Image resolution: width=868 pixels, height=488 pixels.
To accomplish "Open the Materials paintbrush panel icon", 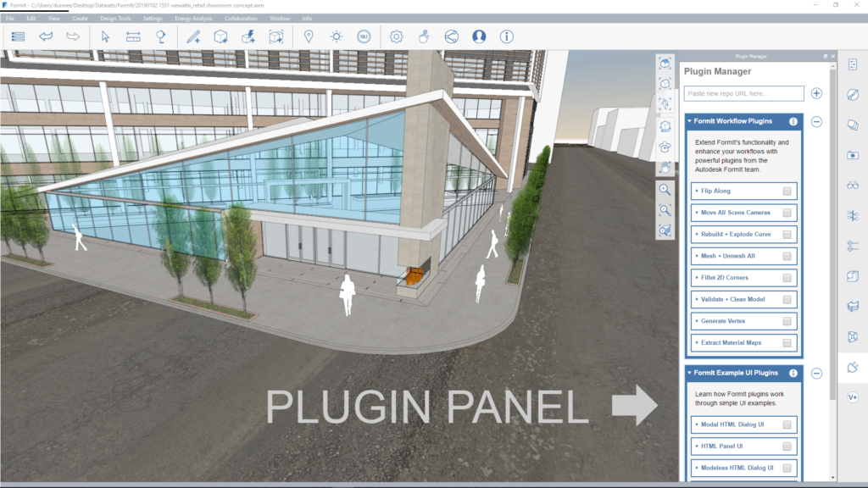I will tap(853, 95).
